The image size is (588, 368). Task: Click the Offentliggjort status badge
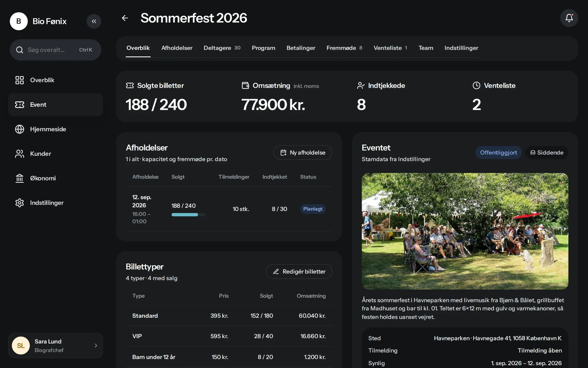coord(498,153)
